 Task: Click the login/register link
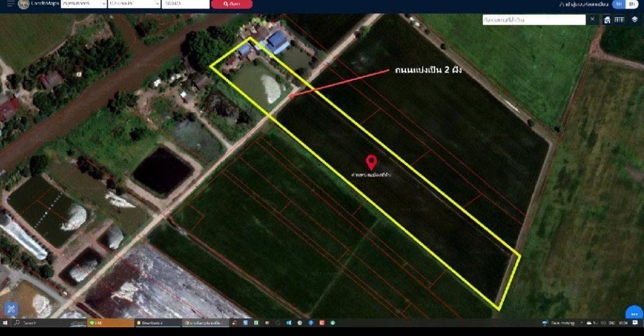tap(584, 4)
